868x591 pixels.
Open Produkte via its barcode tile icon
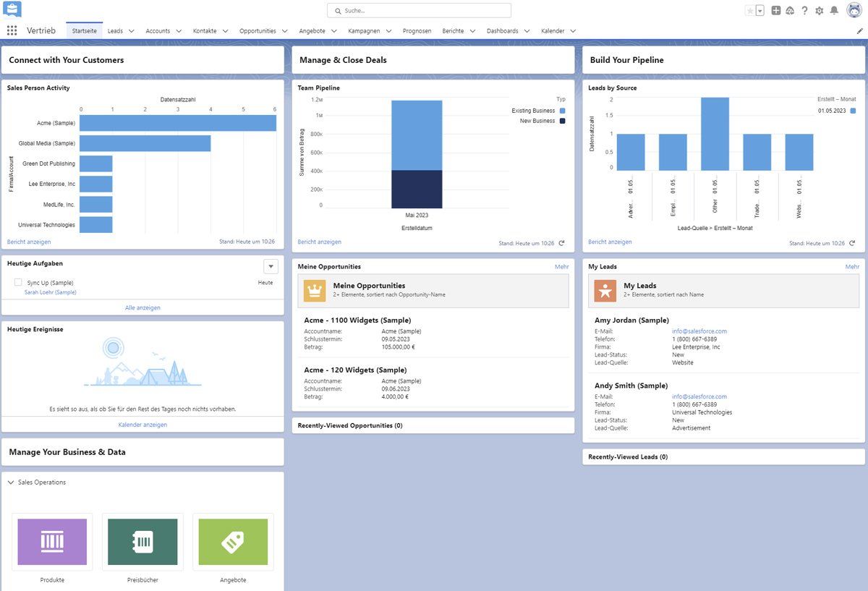pos(51,540)
